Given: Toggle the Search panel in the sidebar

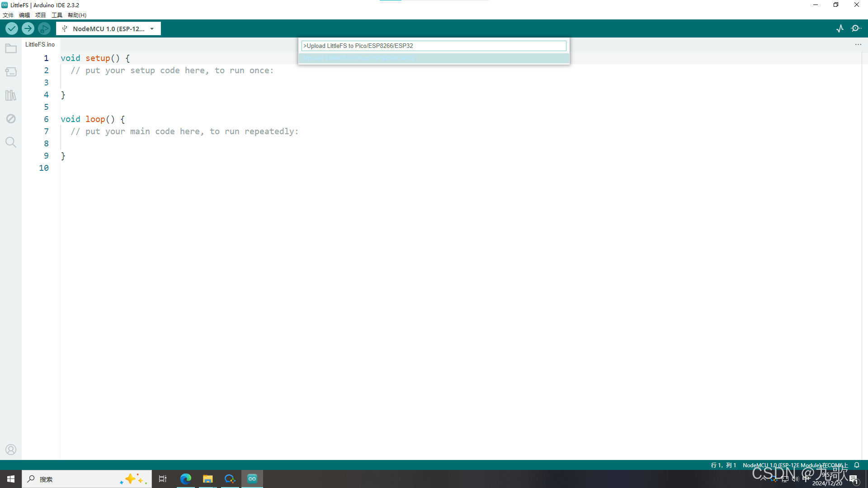Looking at the screenshot, I should point(11,142).
